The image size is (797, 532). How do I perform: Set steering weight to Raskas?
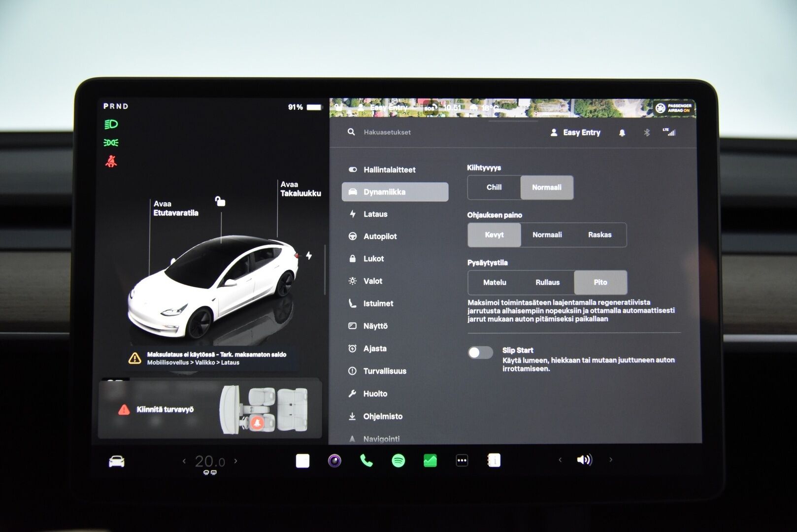click(x=600, y=235)
